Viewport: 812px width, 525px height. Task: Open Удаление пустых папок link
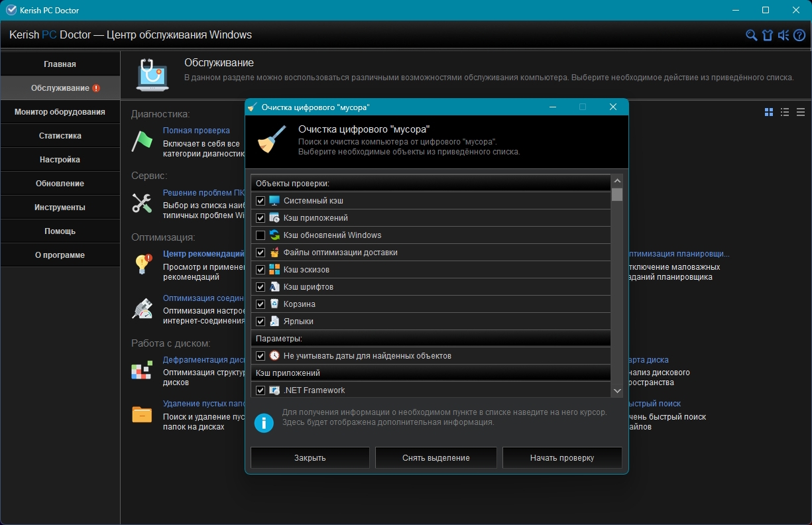coord(204,404)
